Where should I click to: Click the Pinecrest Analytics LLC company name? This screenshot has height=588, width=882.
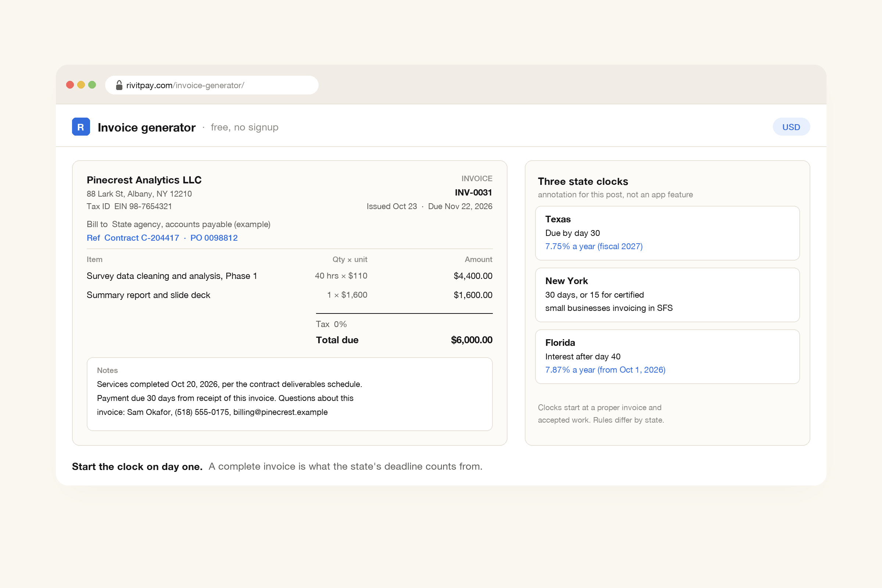[x=144, y=180]
